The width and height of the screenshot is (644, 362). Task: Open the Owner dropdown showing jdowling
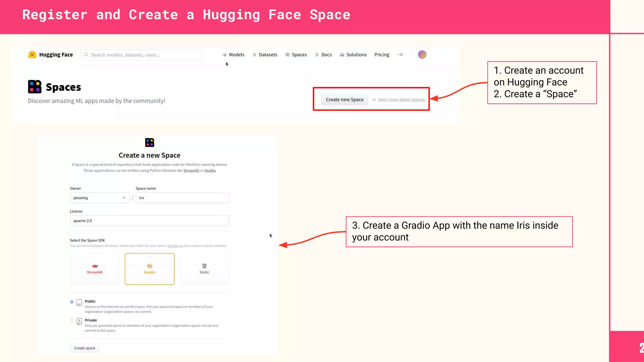point(99,198)
